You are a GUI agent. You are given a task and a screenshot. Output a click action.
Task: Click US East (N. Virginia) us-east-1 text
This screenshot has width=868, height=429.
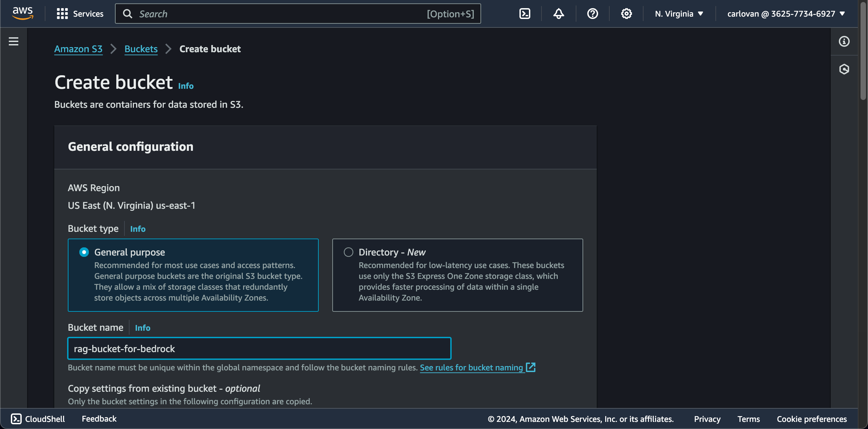(x=132, y=206)
